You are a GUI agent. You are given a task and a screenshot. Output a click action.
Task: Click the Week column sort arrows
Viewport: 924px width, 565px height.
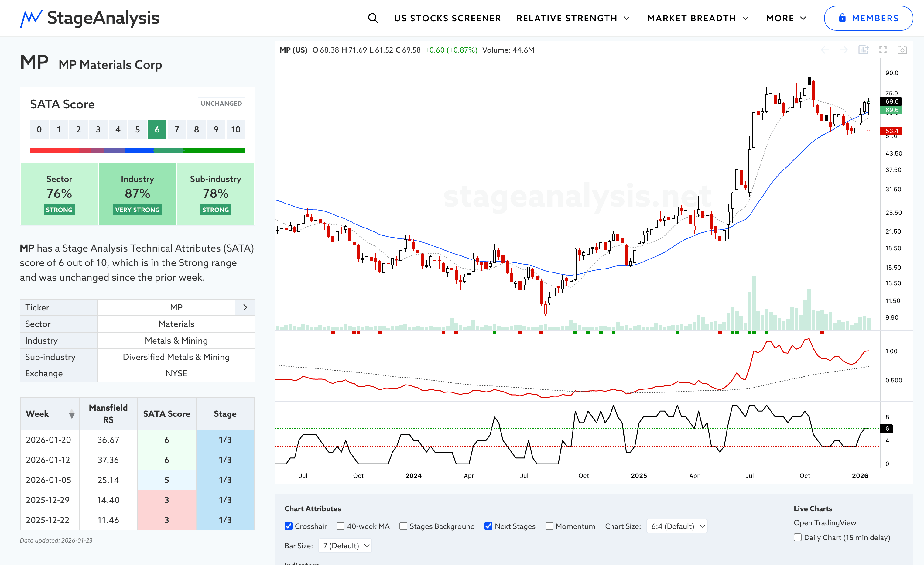(72, 414)
